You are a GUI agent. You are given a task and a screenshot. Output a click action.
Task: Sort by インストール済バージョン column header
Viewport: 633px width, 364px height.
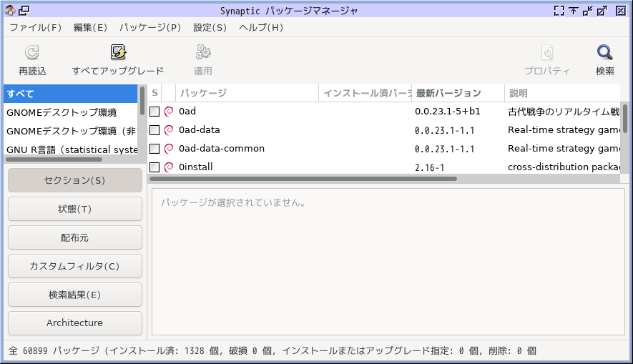pos(365,93)
